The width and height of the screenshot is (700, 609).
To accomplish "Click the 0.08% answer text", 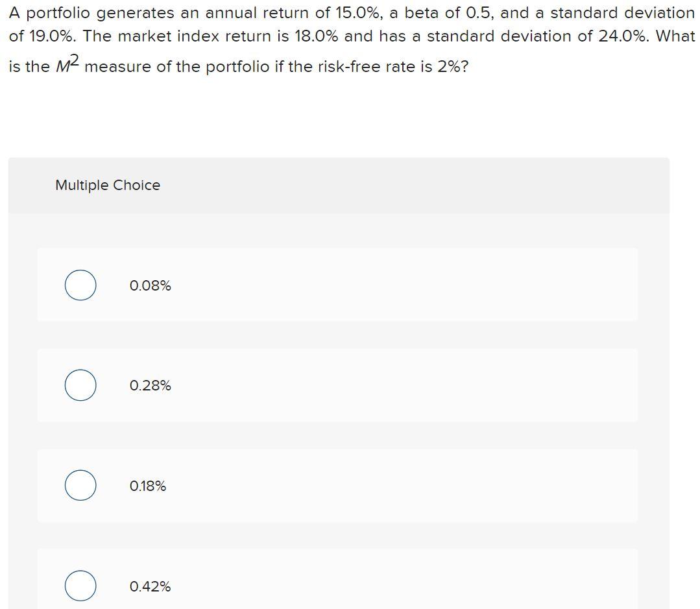I will tap(150, 285).
